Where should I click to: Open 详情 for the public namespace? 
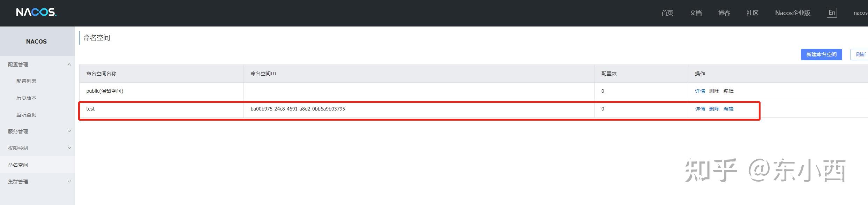(700, 91)
